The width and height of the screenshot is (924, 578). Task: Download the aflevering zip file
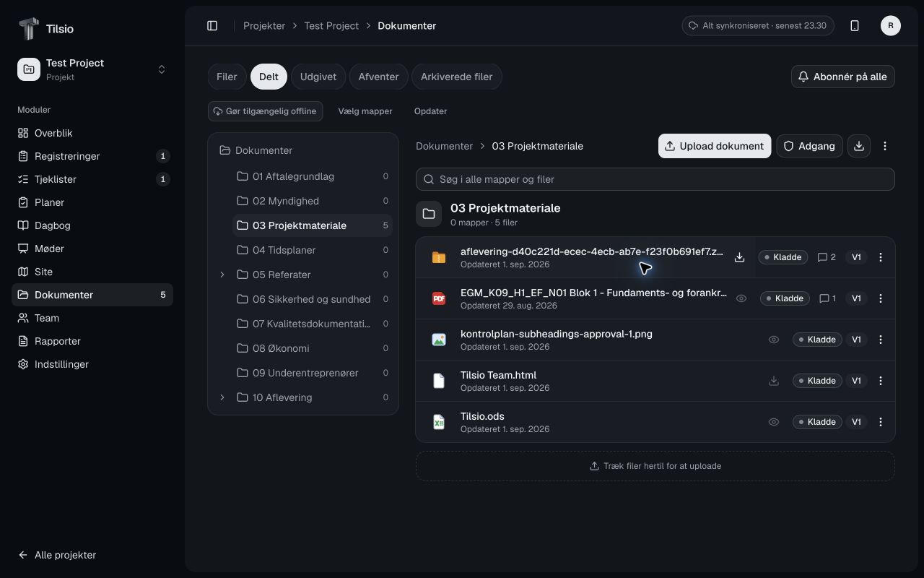tap(739, 257)
